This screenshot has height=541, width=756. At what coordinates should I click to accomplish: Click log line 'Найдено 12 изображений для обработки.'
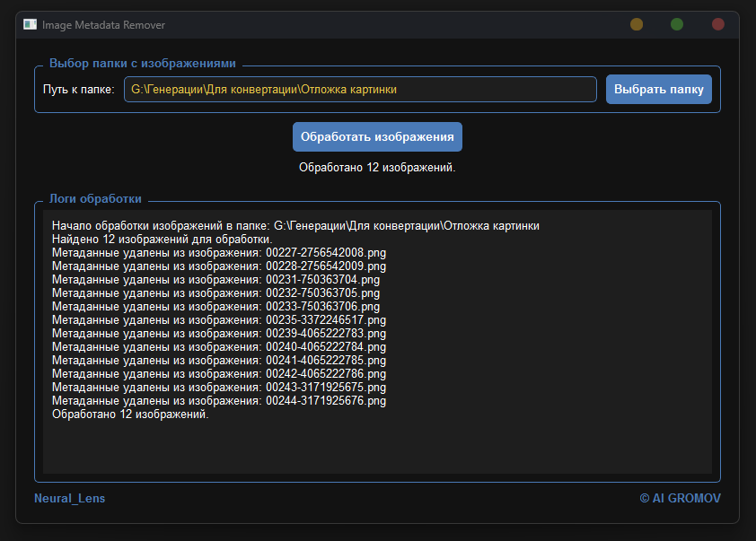(x=162, y=240)
